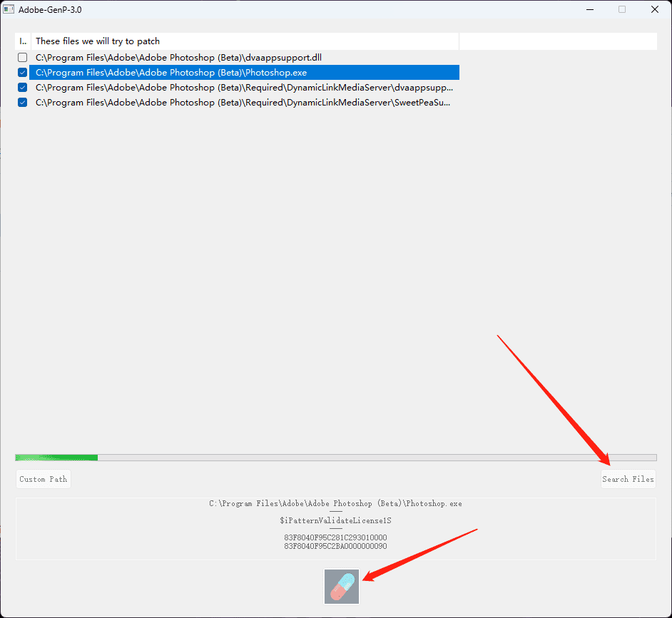Select the top dvaappsupport.dll file row
Image resolution: width=672 pixels, height=618 pixels.
[184, 57]
